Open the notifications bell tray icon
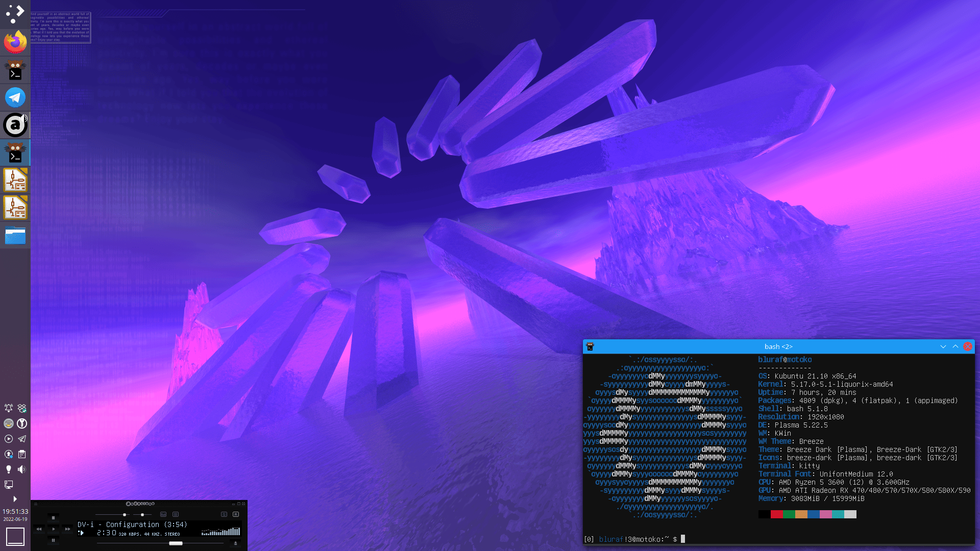Image resolution: width=980 pixels, height=551 pixels. (9, 408)
